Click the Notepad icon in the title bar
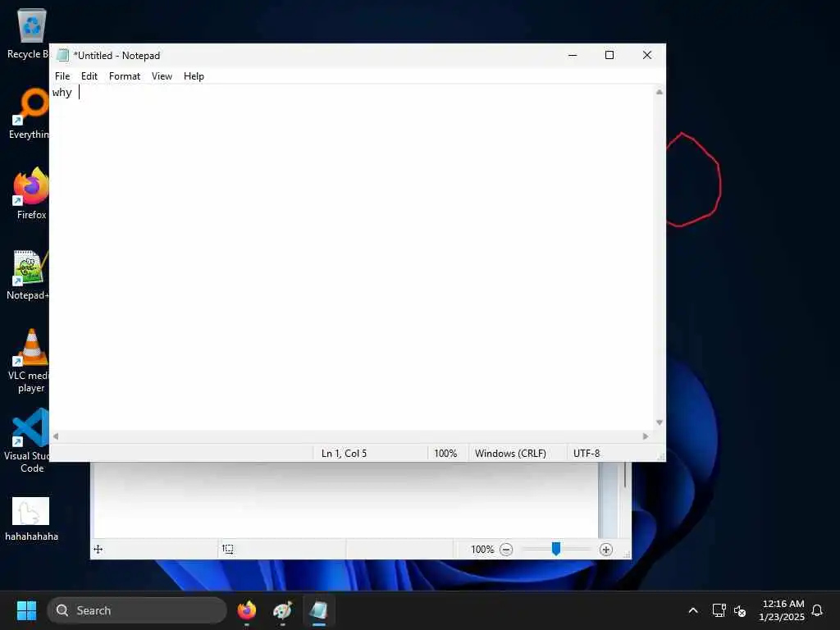The image size is (840, 630). click(x=62, y=55)
